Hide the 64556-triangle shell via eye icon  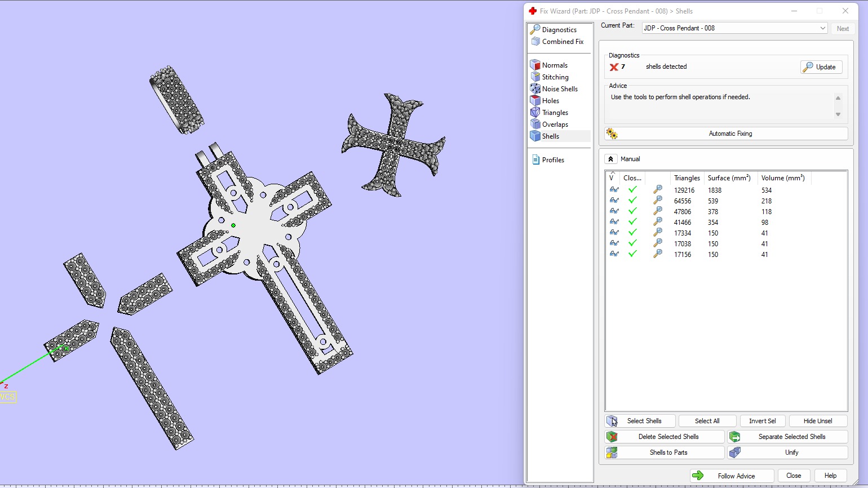614,201
